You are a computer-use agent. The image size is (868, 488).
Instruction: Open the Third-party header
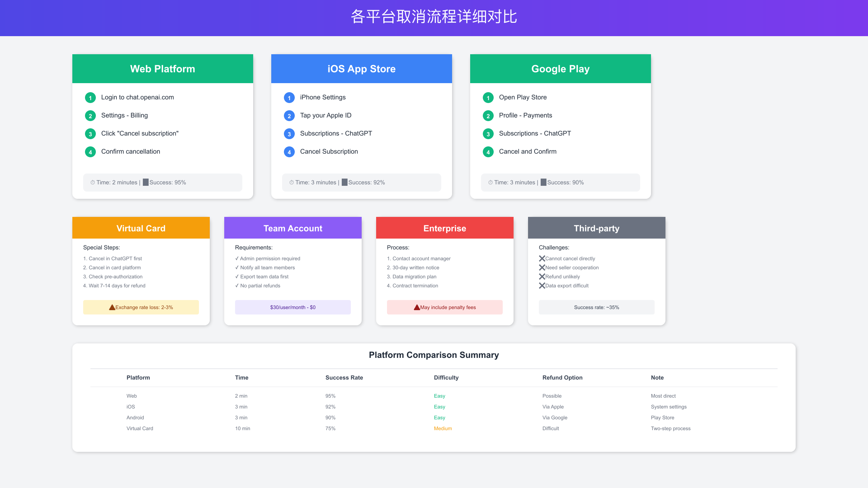click(x=597, y=228)
